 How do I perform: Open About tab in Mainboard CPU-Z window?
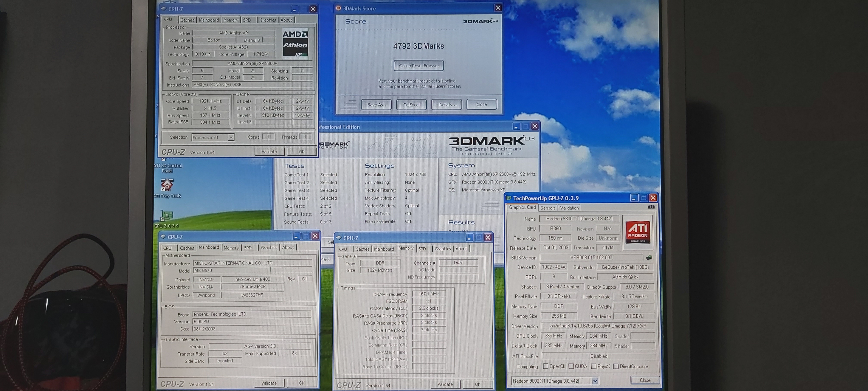(288, 247)
